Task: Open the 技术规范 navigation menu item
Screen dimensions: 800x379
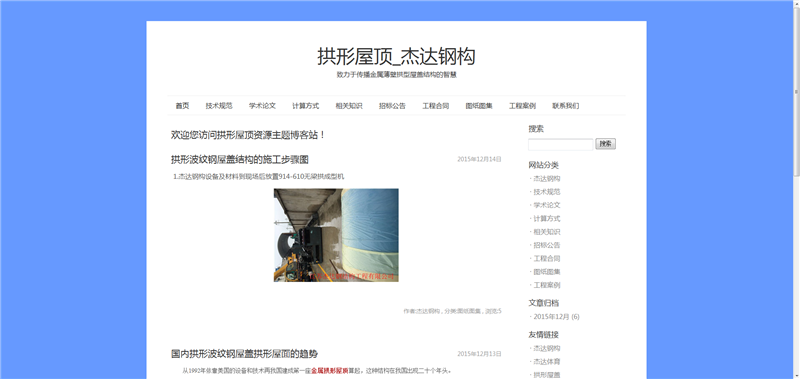Action: point(219,106)
